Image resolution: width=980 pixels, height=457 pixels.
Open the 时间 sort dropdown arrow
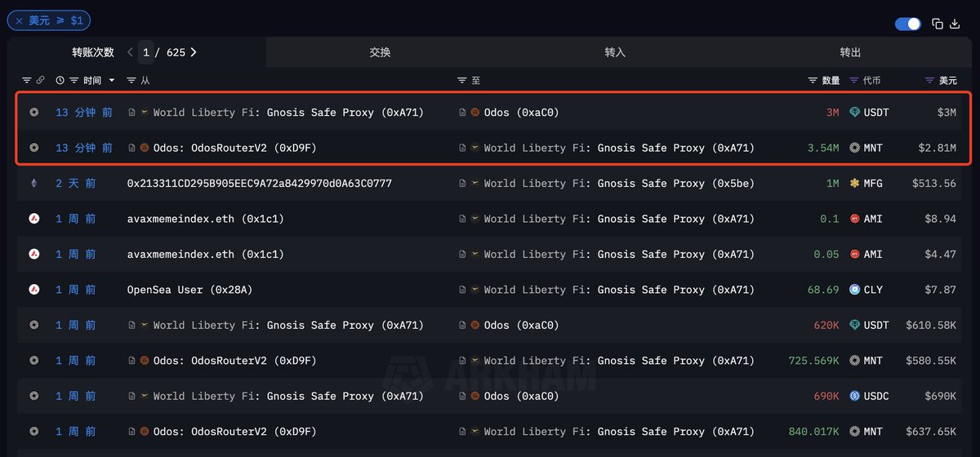112,80
